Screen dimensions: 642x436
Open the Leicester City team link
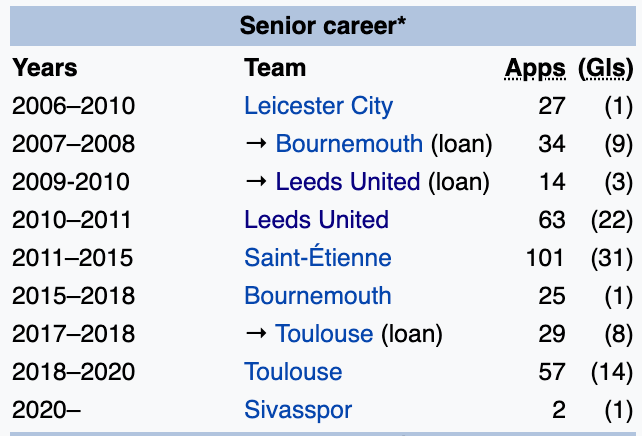(318, 106)
